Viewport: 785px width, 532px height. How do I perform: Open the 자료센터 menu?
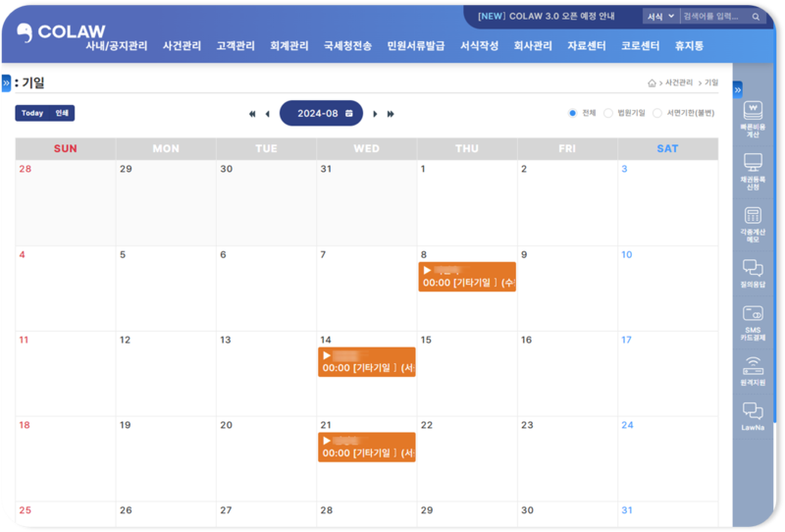586,46
